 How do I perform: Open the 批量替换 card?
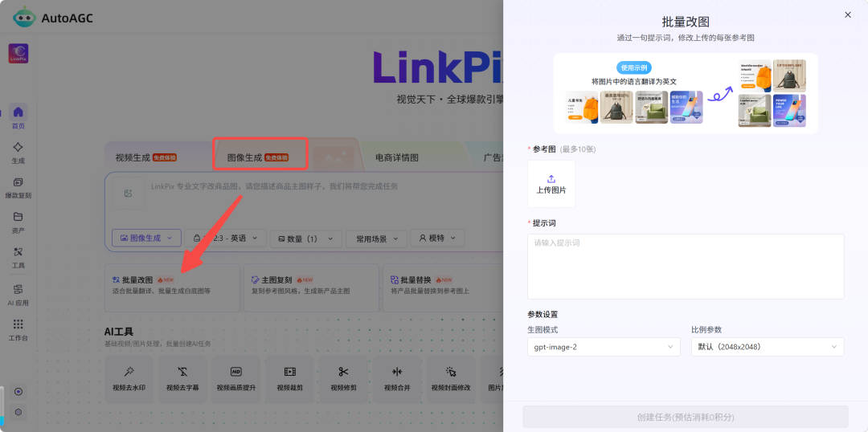tap(443, 287)
